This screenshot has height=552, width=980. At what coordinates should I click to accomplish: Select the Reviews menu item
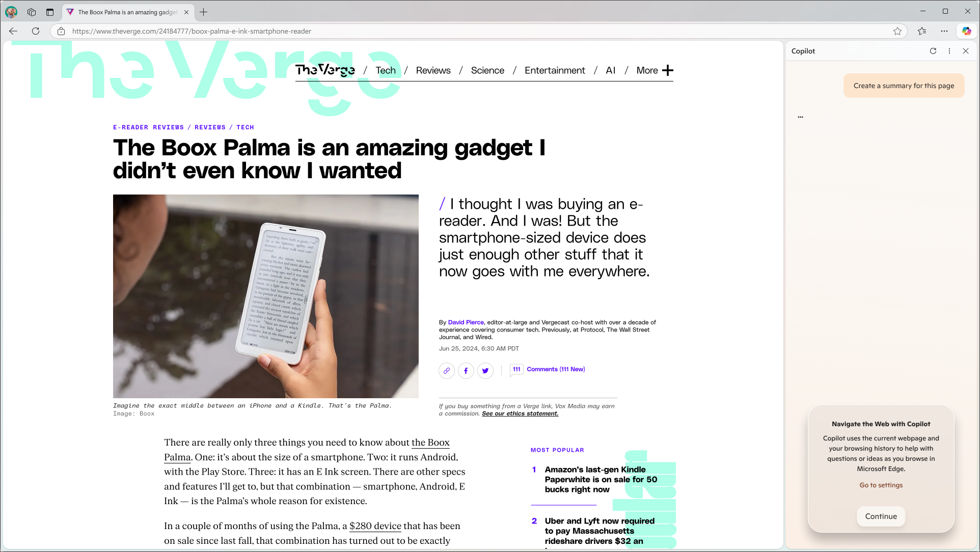tap(433, 70)
